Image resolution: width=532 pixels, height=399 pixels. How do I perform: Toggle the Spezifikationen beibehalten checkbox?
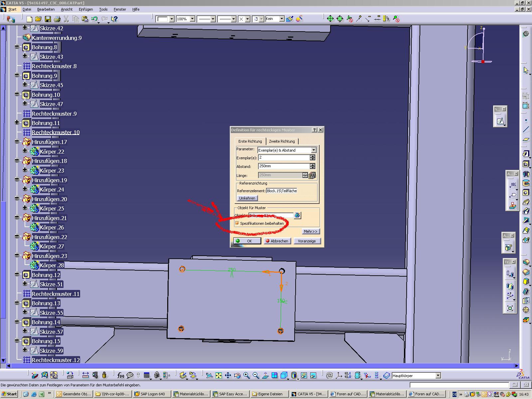[237, 223]
